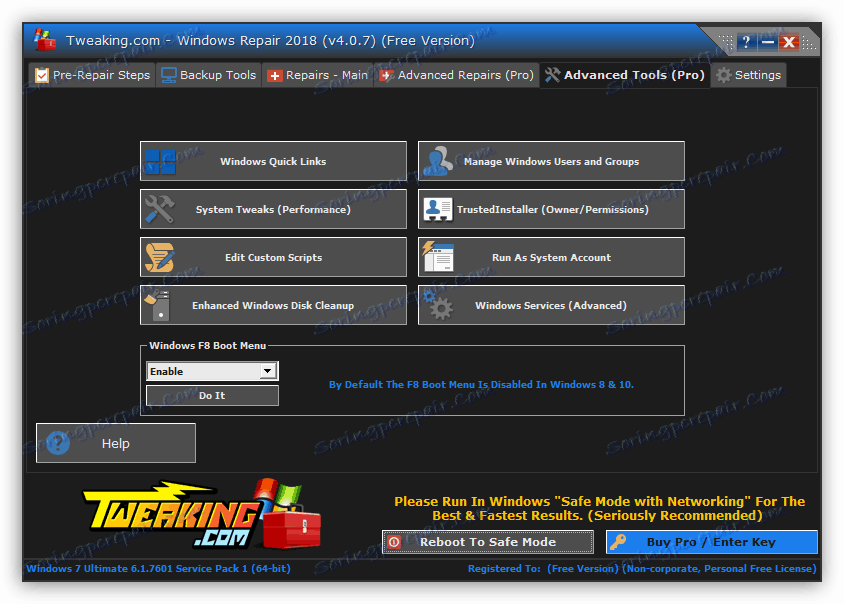Launch System Tweaks (Performance)

click(273, 209)
